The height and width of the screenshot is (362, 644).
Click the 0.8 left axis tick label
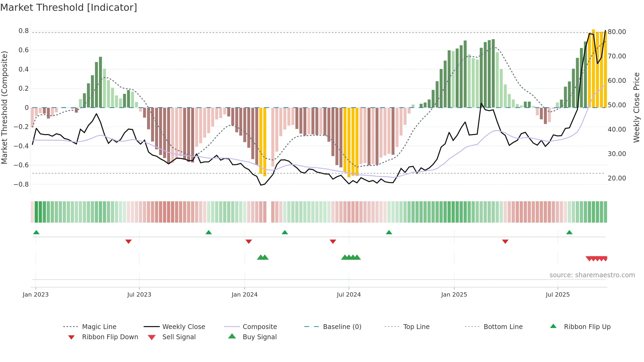pyautogui.click(x=24, y=31)
